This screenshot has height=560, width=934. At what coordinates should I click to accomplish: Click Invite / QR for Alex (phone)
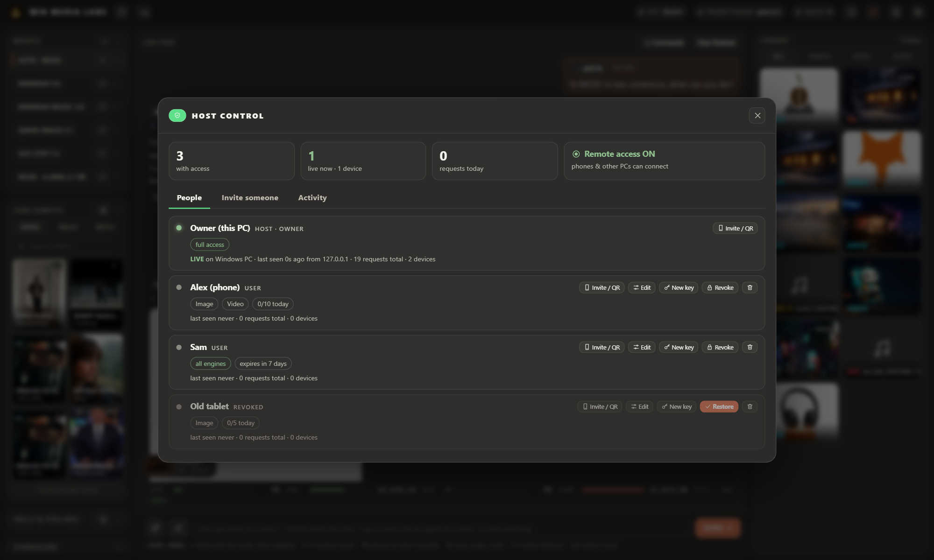pyautogui.click(x=601, y=287)
